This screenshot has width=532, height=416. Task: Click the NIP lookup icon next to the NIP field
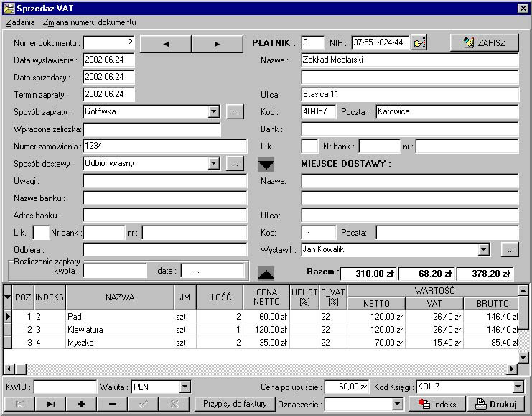pyautogui.click(x=419, y=43)
